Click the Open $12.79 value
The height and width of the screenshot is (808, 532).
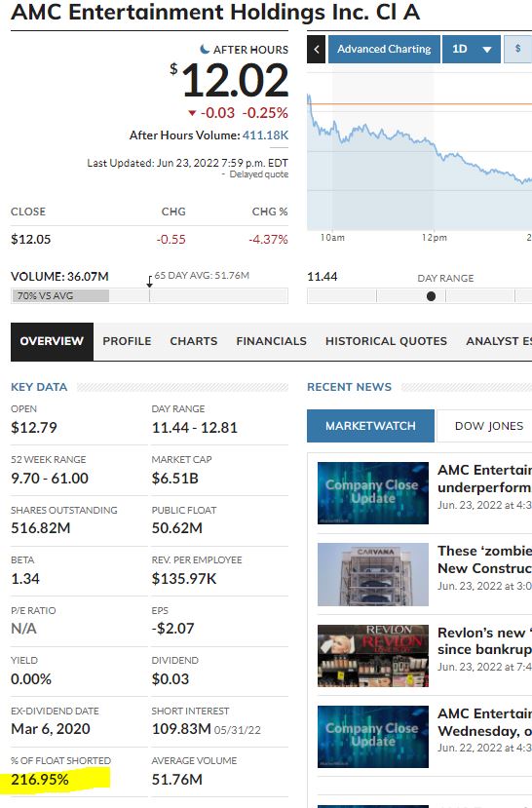(34, 428)
